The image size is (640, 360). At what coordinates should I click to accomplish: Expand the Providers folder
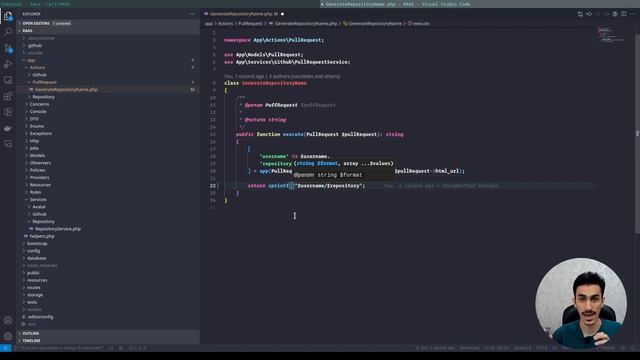40,178
